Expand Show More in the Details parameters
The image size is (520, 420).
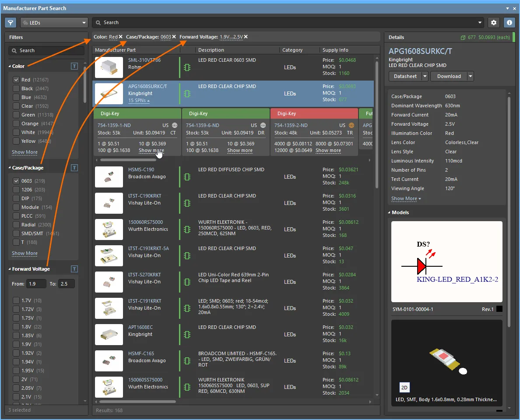(x=406, y=198)
